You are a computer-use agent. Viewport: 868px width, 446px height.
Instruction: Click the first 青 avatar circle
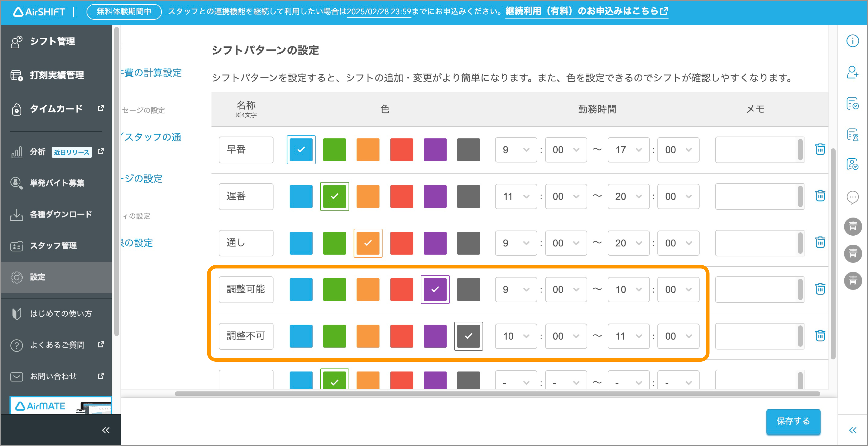point(853,226)
